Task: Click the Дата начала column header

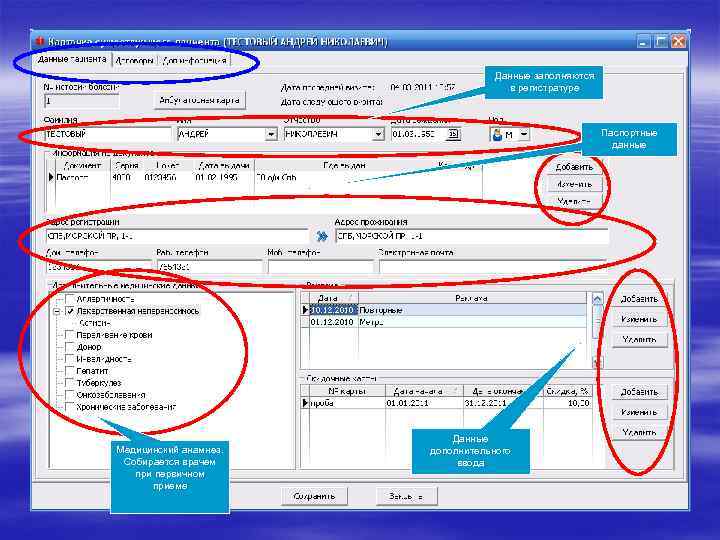Action: pyautogui.click(x=424, y=391)
